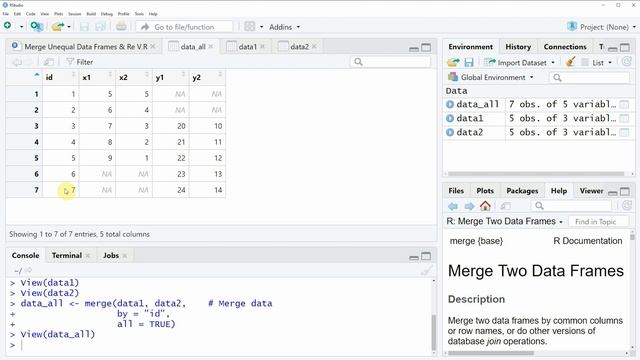This screenshot has height=360, width=640.
Task: Open the Addins dropdown
Action: 284,27
